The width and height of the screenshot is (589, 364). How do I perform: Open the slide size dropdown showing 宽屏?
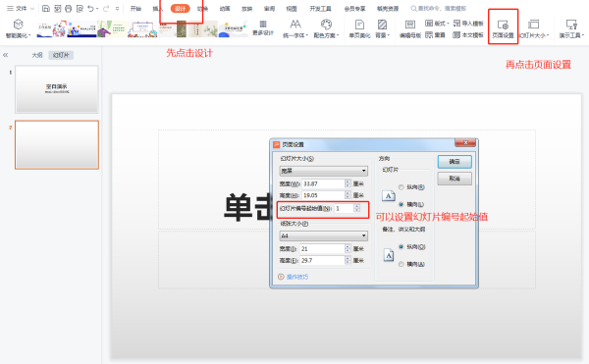coord(323,171)
